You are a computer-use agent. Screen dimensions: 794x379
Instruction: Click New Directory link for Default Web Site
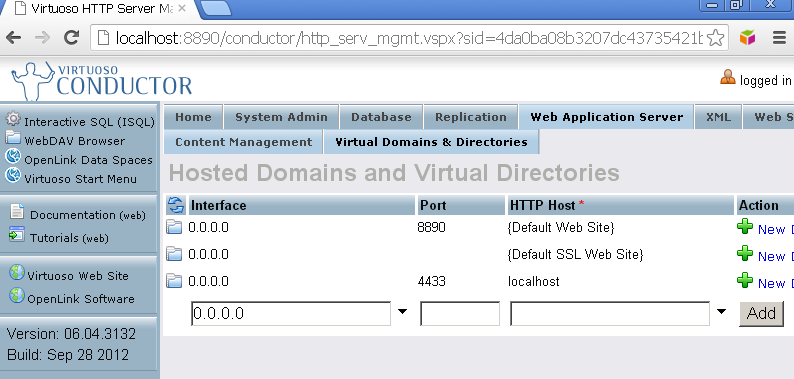(775, 230)
